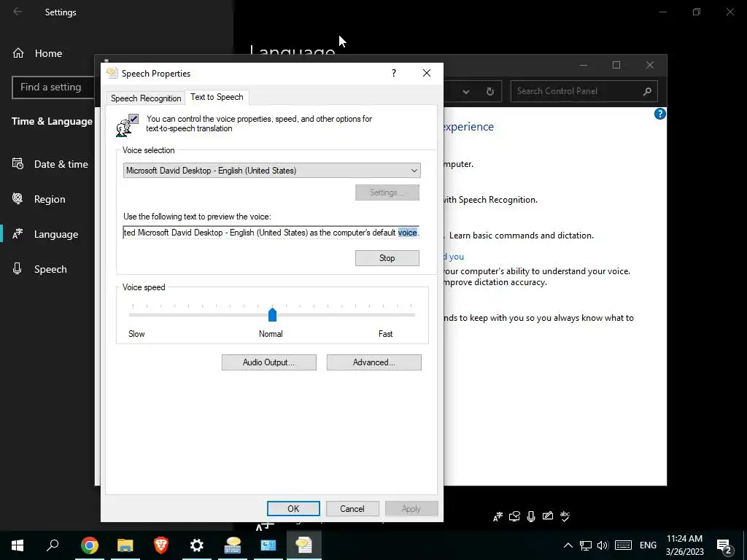747x560 pixels.
Task: Click the speech microphone language feature icon
Action: coord(531,516)
